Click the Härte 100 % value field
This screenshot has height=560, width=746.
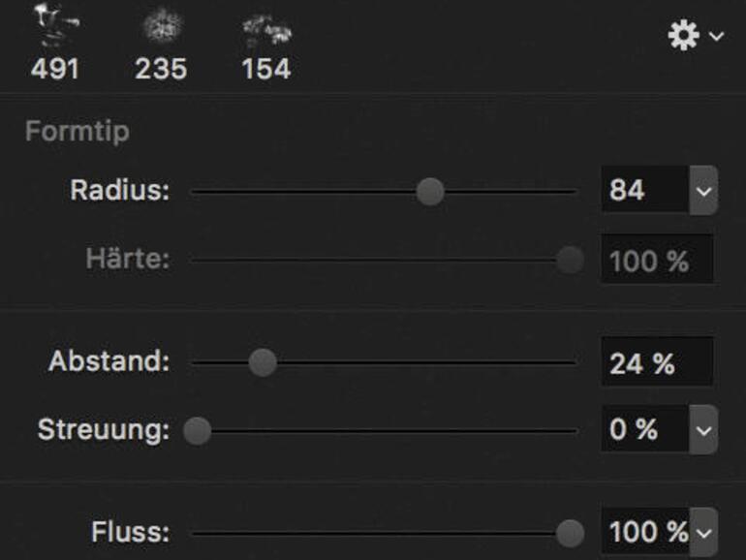click(656, 261)
